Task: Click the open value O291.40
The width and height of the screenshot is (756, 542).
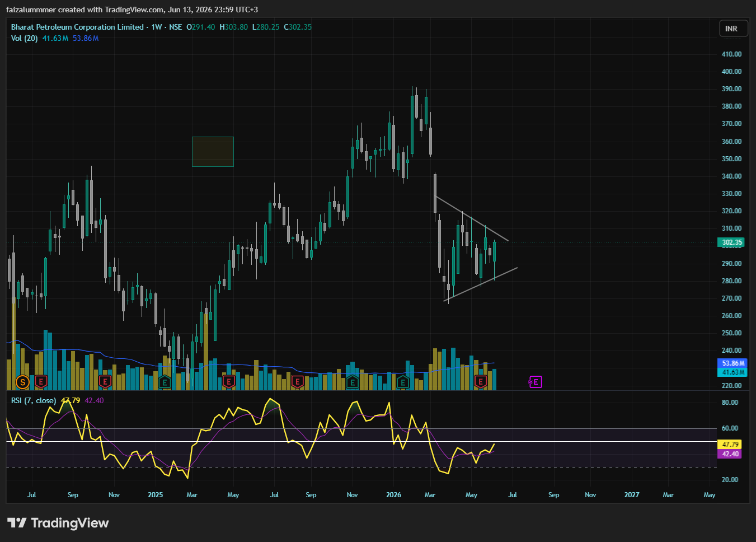Action: 201,27
